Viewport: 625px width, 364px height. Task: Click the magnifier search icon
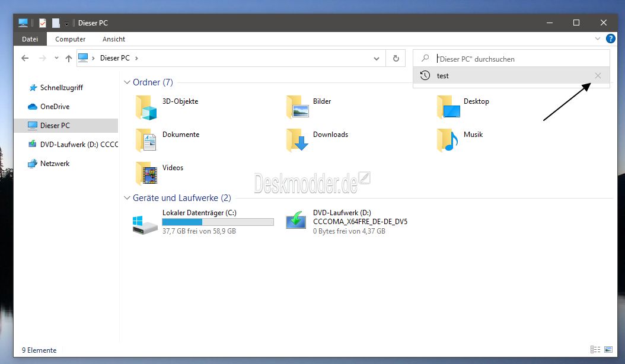(425, 58)
